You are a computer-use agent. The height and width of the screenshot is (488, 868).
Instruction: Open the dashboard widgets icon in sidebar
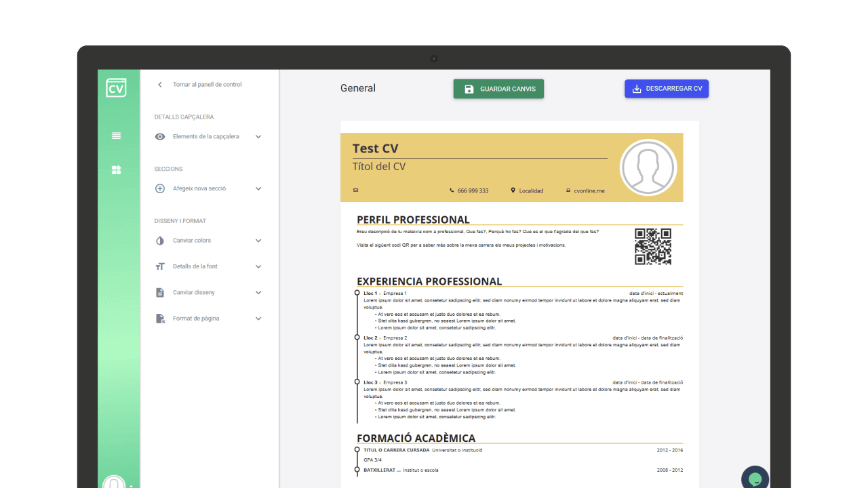[x=116, y=170]
